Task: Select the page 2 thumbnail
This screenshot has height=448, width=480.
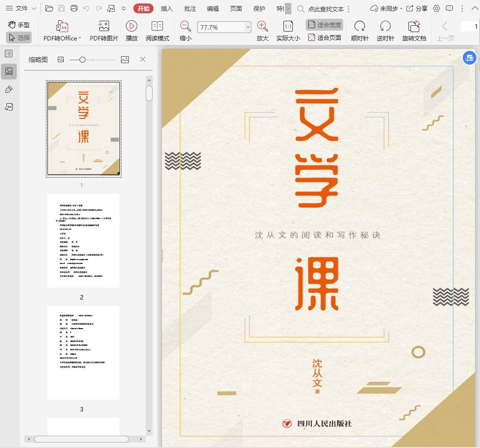Action: (83, 241)
